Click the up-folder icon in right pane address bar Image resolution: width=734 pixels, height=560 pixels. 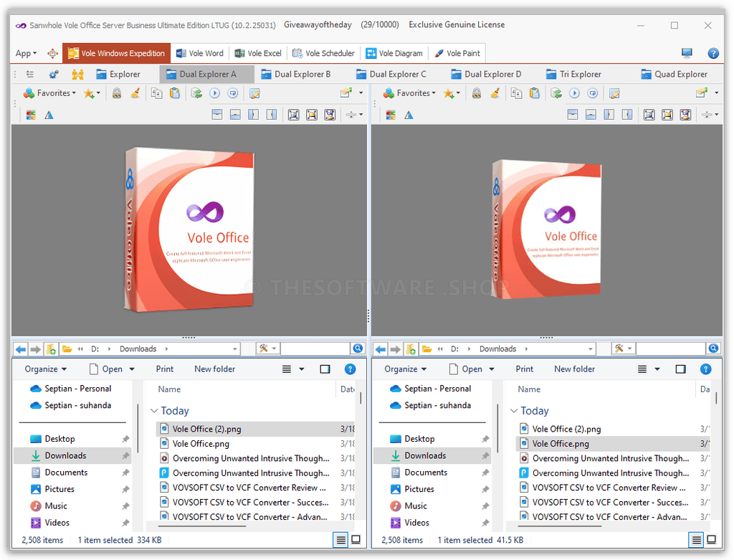pyautogui.click(x=411, y=348)
